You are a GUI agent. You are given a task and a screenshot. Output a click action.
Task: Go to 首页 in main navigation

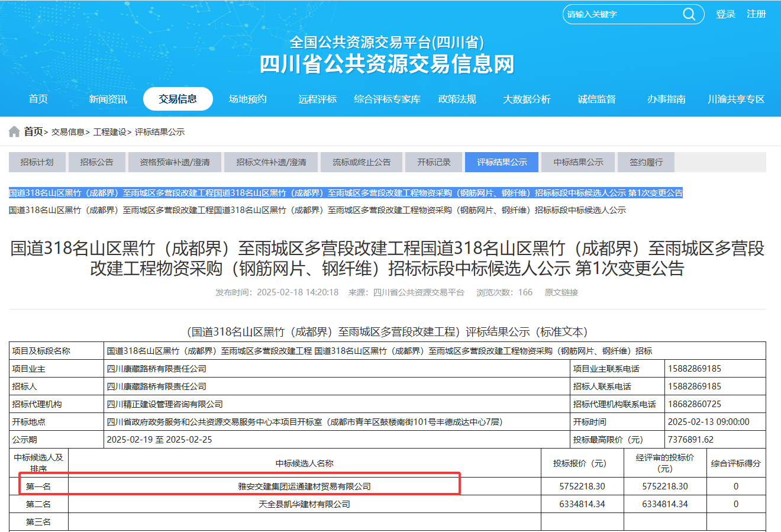pos(38,99)
